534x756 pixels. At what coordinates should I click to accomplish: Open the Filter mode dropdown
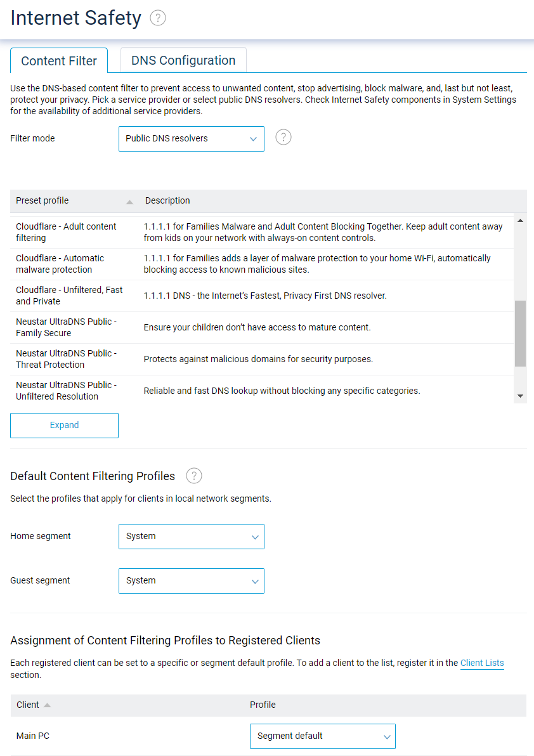(192, 138)
